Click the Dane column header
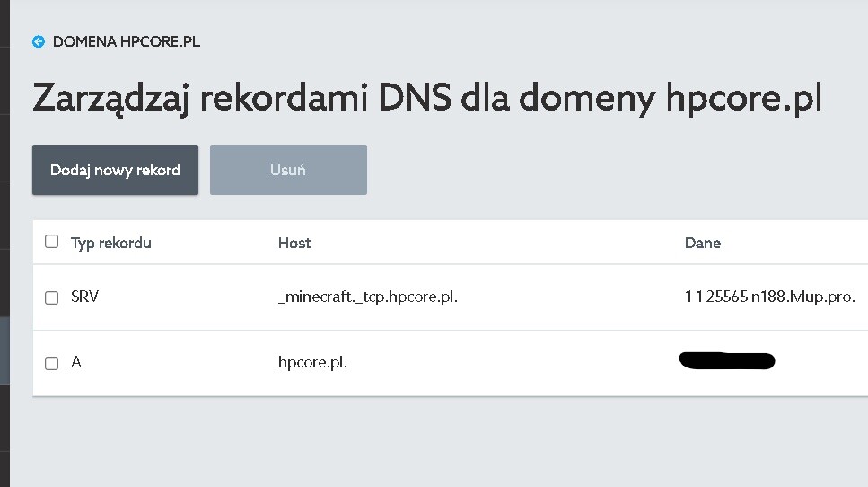Screen dimensions: 868x487 tap(703, 243)
